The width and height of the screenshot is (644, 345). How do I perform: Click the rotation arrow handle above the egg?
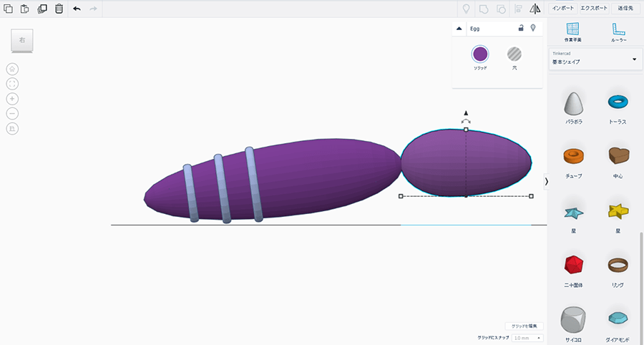coord(466,121)
